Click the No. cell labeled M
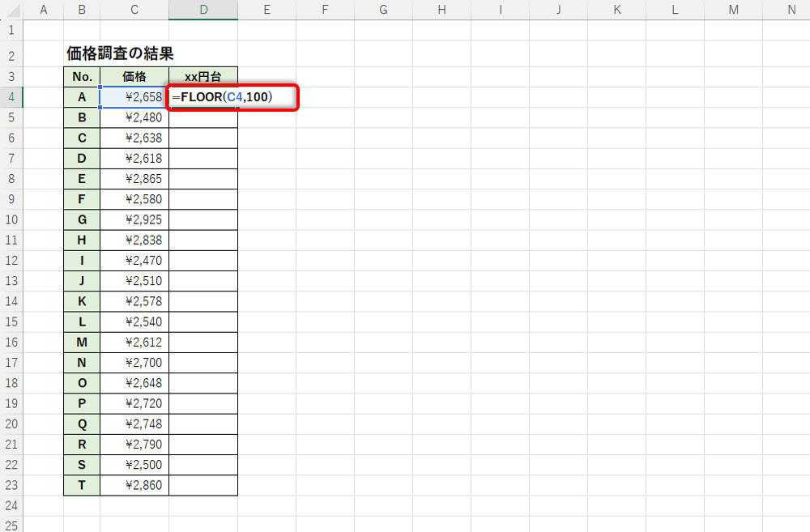Viewport: 810px width, 532px height. coord(82,342)
